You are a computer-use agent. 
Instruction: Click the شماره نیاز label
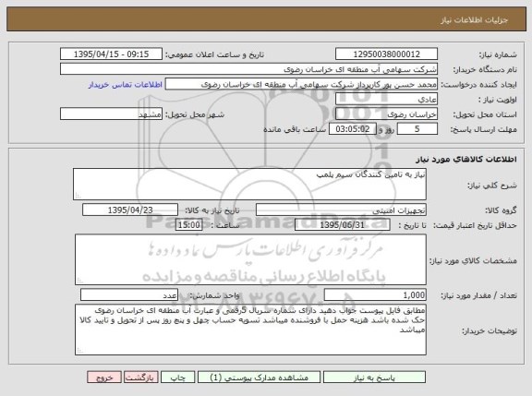[x=498, y=54]
